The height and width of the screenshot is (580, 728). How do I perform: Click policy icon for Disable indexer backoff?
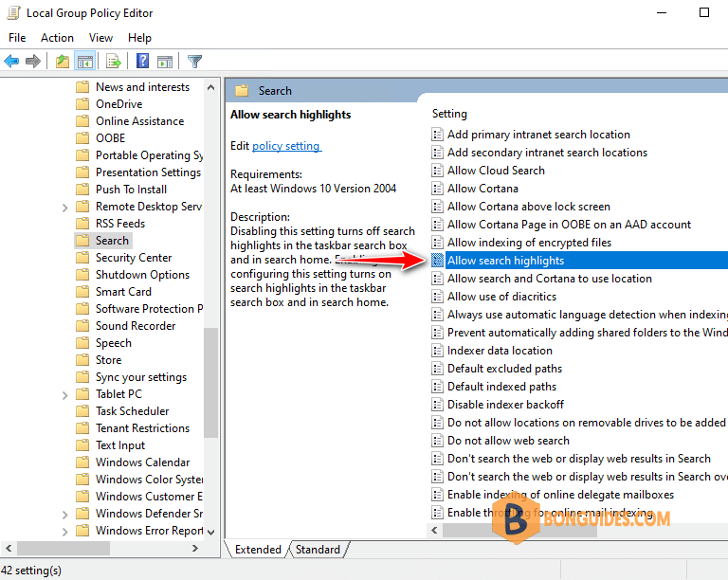click(437, 405)
